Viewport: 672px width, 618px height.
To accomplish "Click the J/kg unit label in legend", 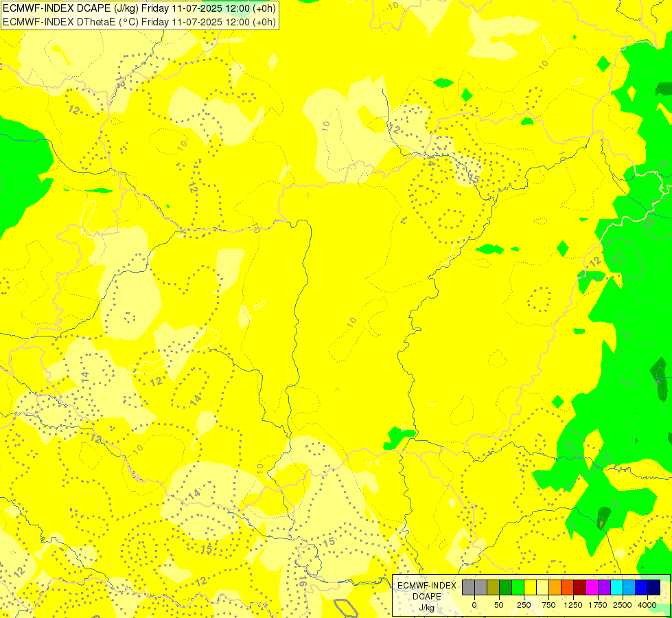I will [426, 608].
